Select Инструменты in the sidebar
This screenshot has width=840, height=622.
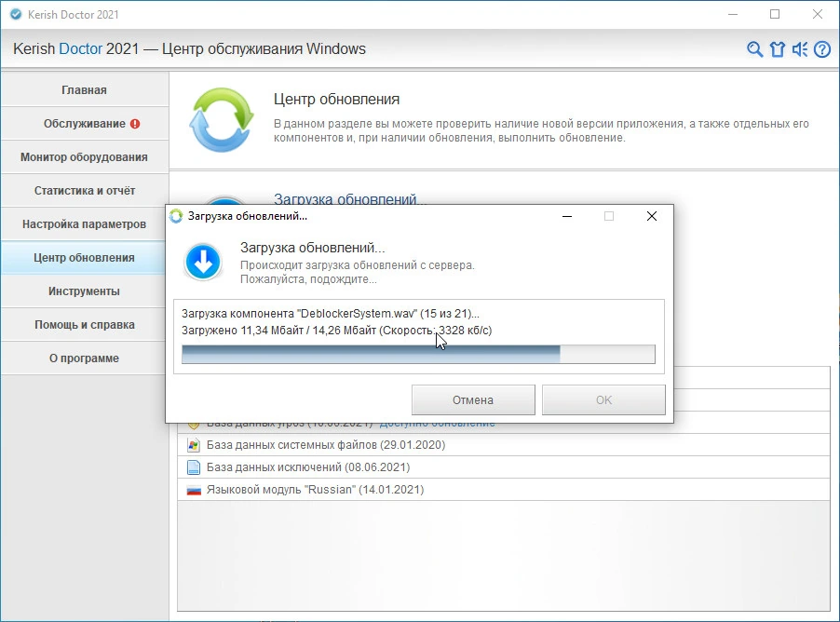coord(84,291)
